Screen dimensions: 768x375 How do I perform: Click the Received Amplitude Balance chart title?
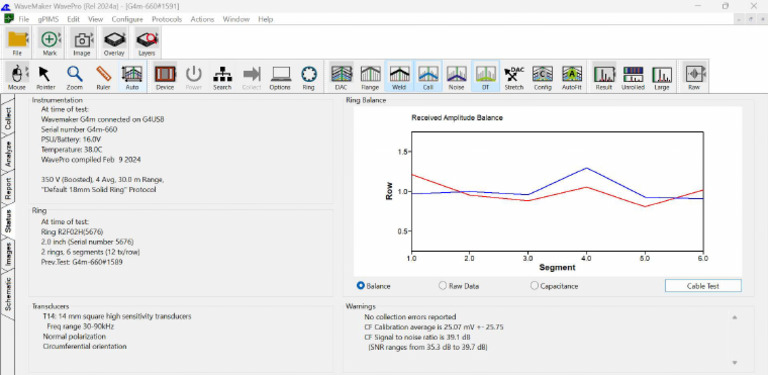pyautogui.click(x=457, y=117)
